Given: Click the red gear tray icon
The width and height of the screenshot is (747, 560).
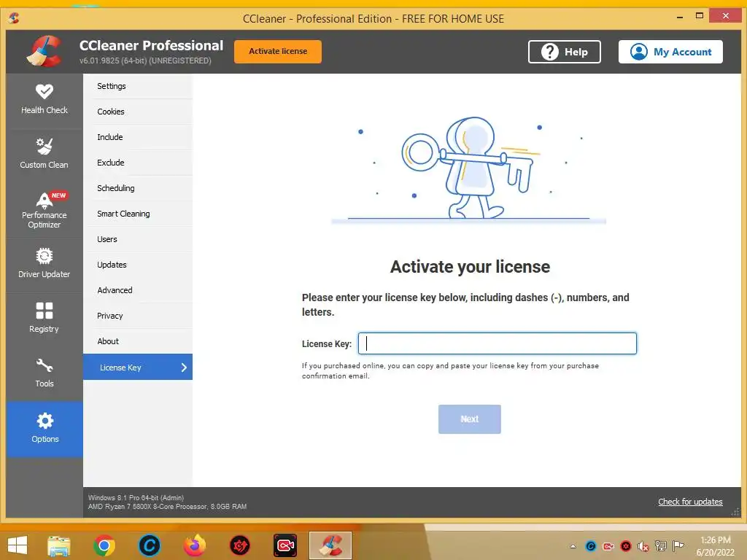Looking at the screenshot, I should pos(626,546).
